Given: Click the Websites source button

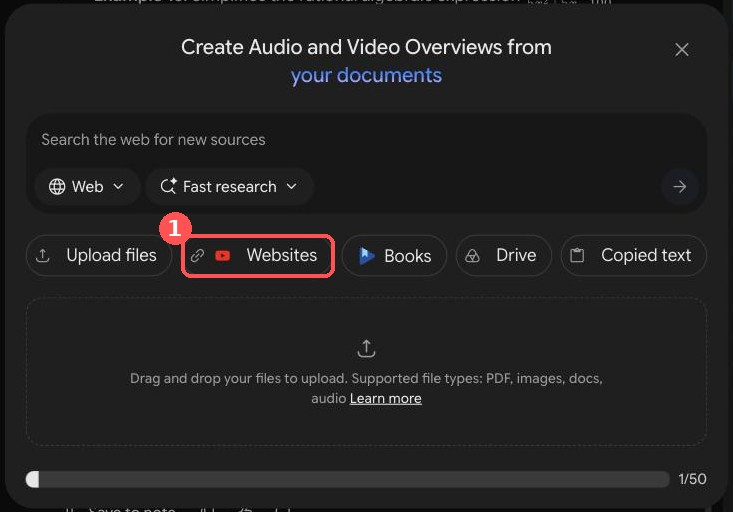Looking at the screenshot, I should [258, 255].
